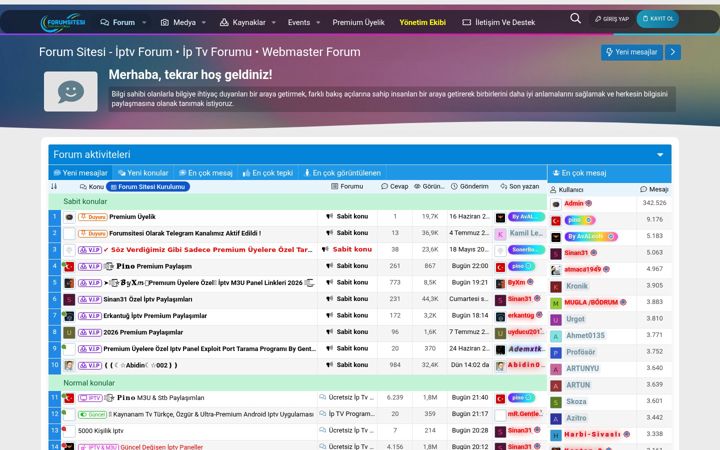
Task: Open the Ücretsiz İp Tv forum link in row 11
Action: click(x=351, y=398)
